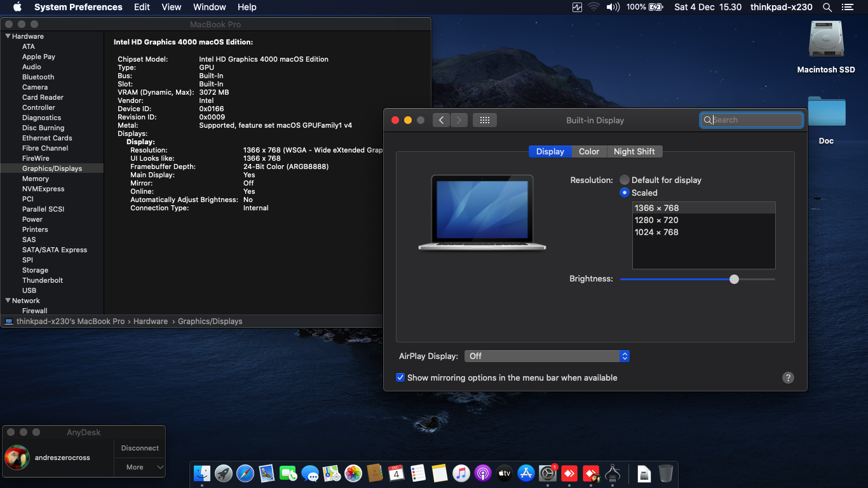Open Apple TV from the Dock
This screenshot has height=488, width=868.
505,473
